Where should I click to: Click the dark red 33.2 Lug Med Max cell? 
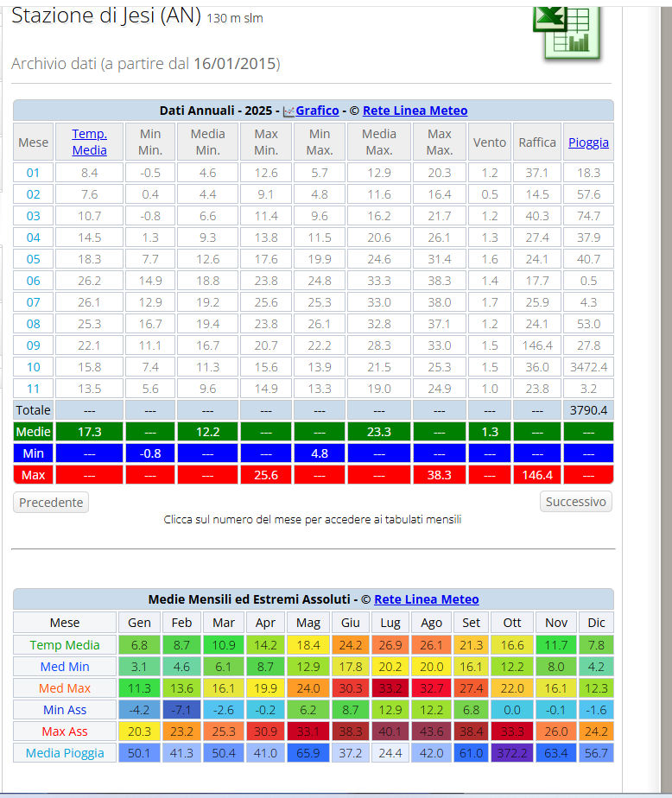[x=391, y=688]
